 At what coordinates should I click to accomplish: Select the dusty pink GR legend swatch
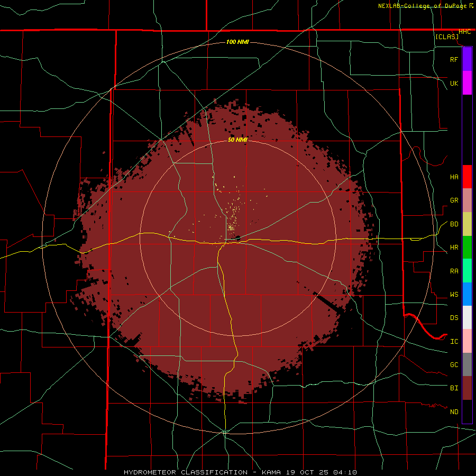(467, 200)
